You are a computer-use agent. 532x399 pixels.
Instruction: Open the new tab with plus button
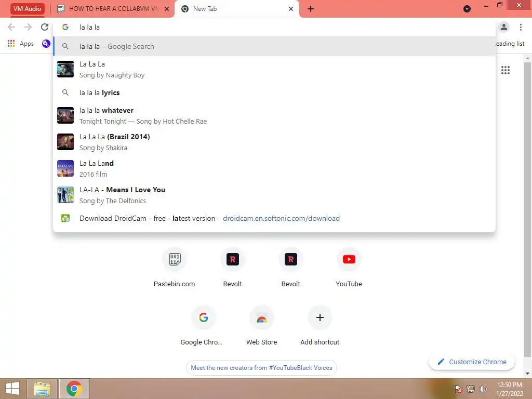coord(311,9)
